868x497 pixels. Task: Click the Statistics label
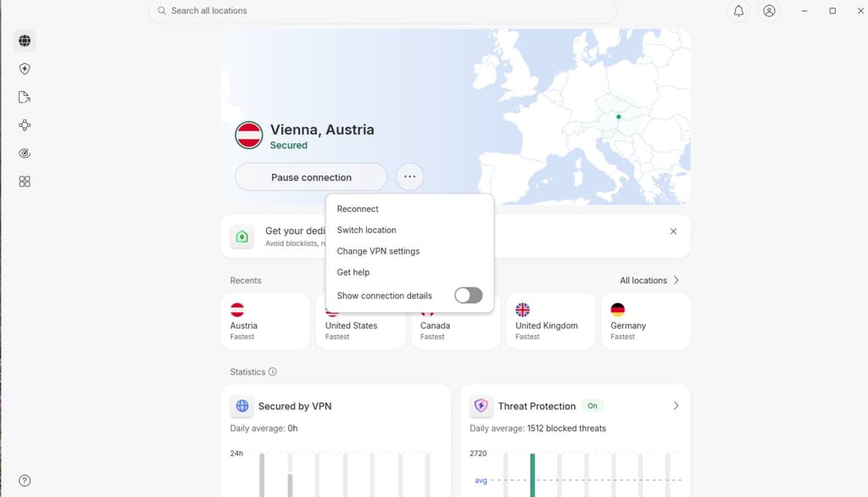pos(248,371)
